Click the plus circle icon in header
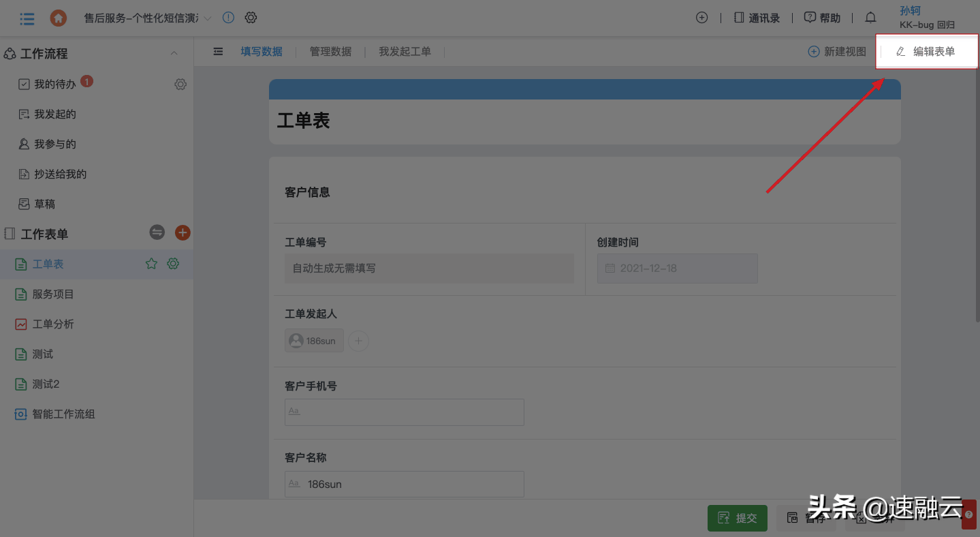The height and width of the screenshot is (537, 980). (x=701, y=18)
